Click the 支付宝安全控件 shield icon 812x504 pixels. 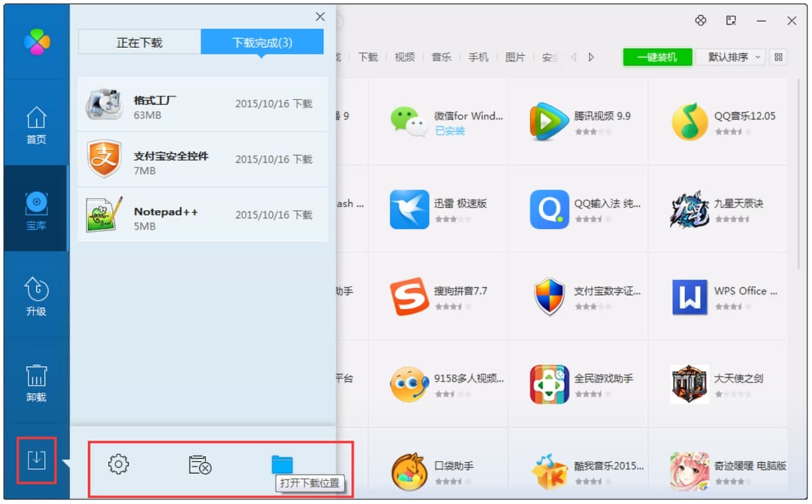click(104, 159)
